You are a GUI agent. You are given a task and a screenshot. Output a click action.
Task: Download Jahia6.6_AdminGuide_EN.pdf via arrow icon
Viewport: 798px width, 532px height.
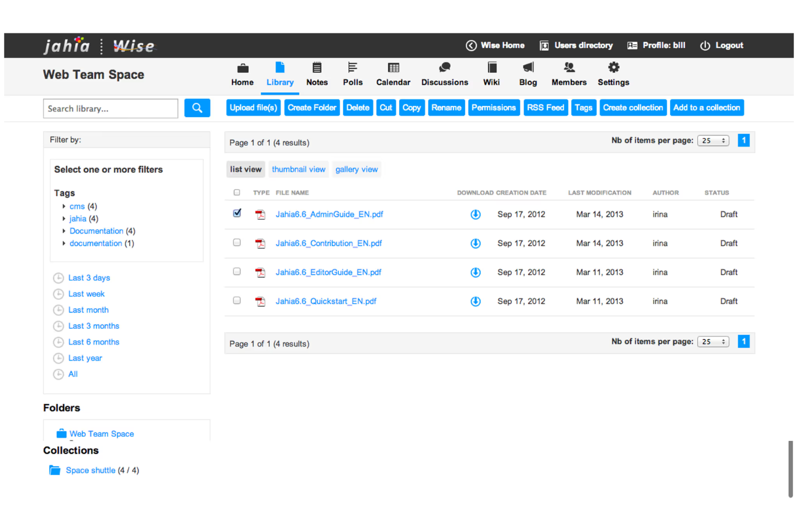tap(476, 215)
